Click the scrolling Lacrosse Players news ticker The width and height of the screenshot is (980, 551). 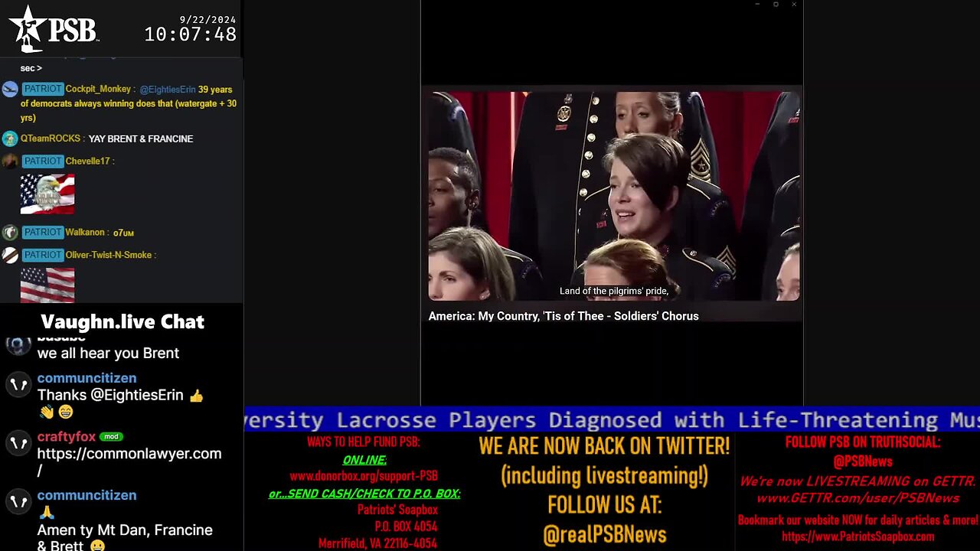[612, 419]
